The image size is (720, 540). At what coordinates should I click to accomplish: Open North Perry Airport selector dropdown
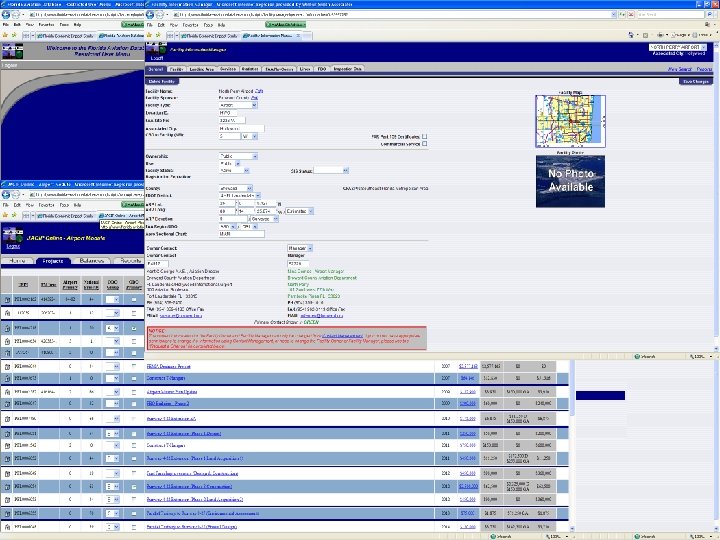point(678,47)
